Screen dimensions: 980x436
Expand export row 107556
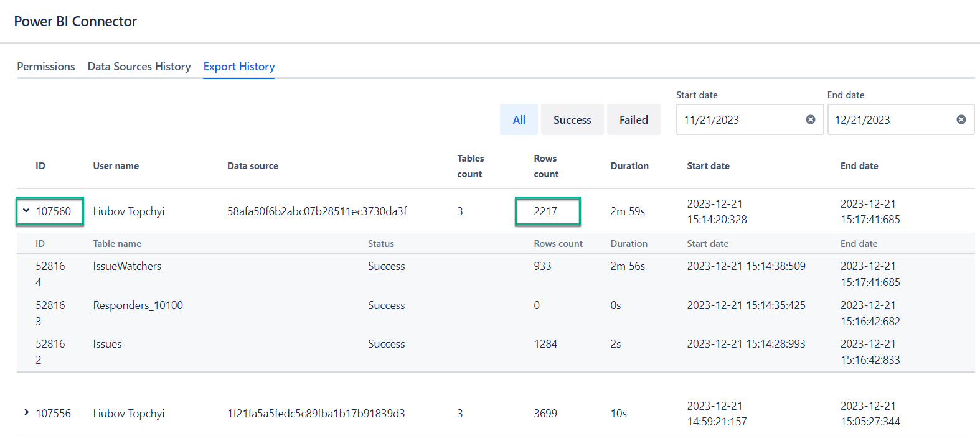26,412
